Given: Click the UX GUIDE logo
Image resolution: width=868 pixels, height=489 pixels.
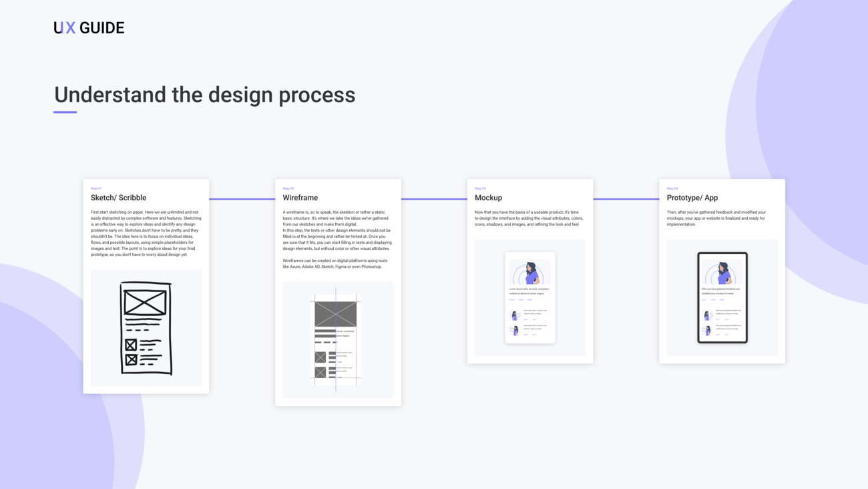Looking at the screenshot, I should tap(89, 28).
